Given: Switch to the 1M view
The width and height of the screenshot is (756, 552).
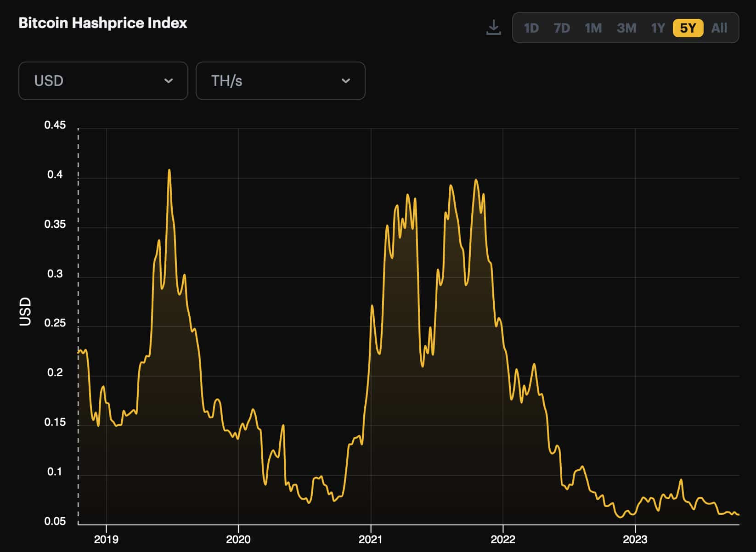Looking at the screenshot, I should [x=593, y=28].
